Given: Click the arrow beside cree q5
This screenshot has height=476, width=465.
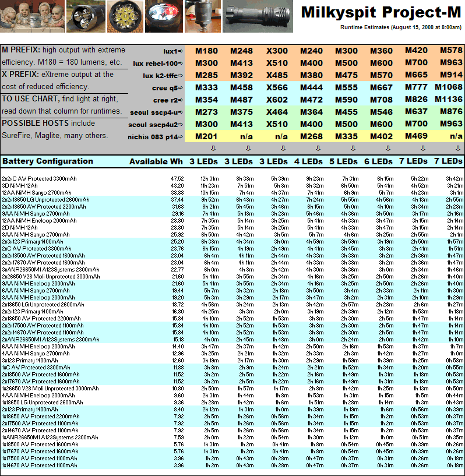Looking at the screenshot, I should pos(180,88).
